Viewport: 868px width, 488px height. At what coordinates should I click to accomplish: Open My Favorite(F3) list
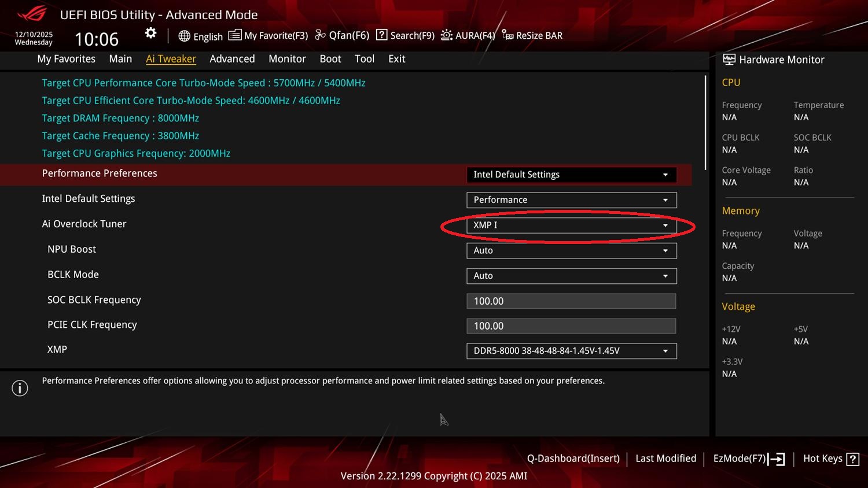[268, 36]
